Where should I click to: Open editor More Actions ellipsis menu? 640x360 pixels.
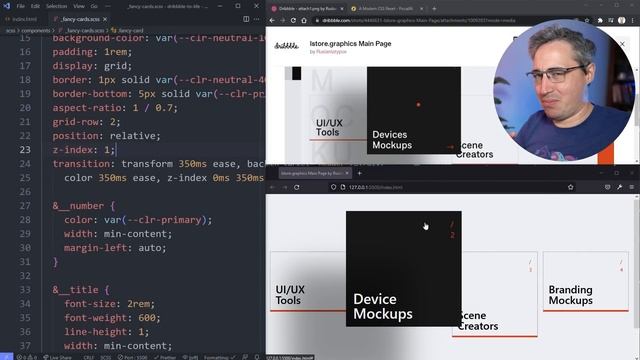pos(256,19)
